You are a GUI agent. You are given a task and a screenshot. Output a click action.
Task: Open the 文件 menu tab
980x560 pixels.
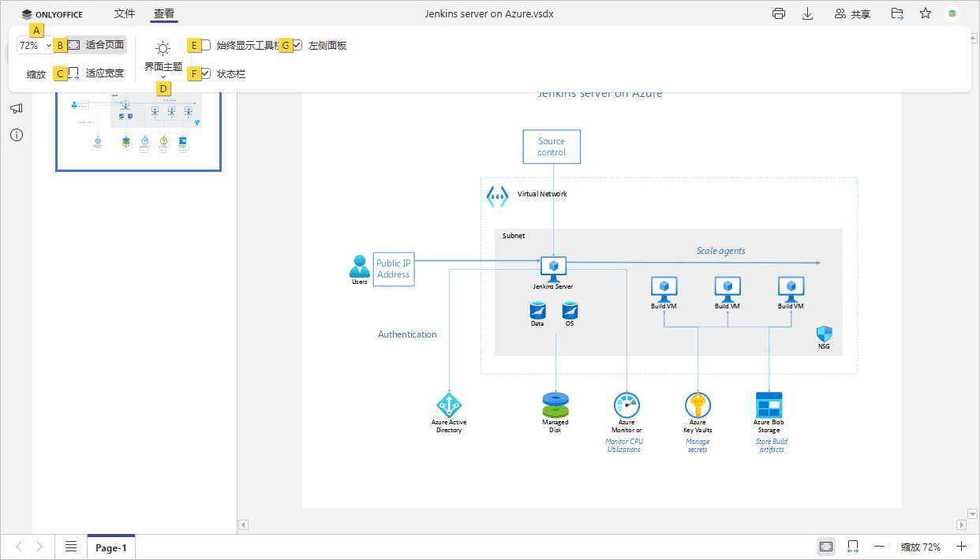tap(125, 14)
